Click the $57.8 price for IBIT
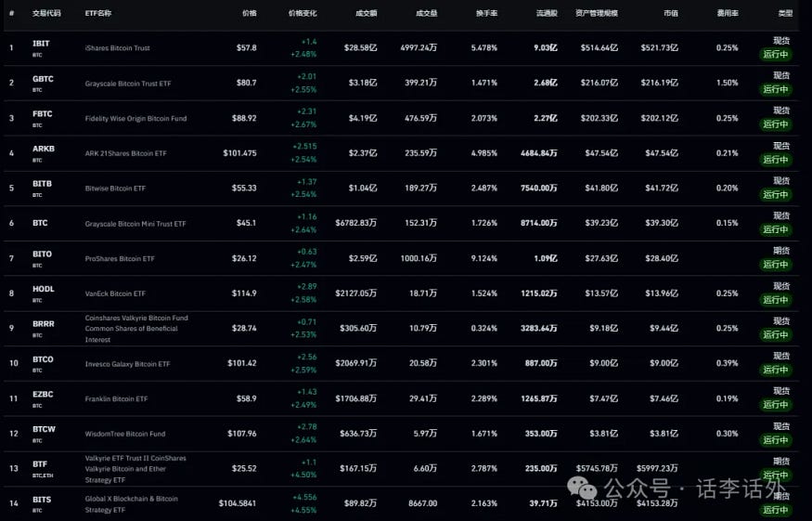This screenshot has width=812, height=521. pos(247,47)
